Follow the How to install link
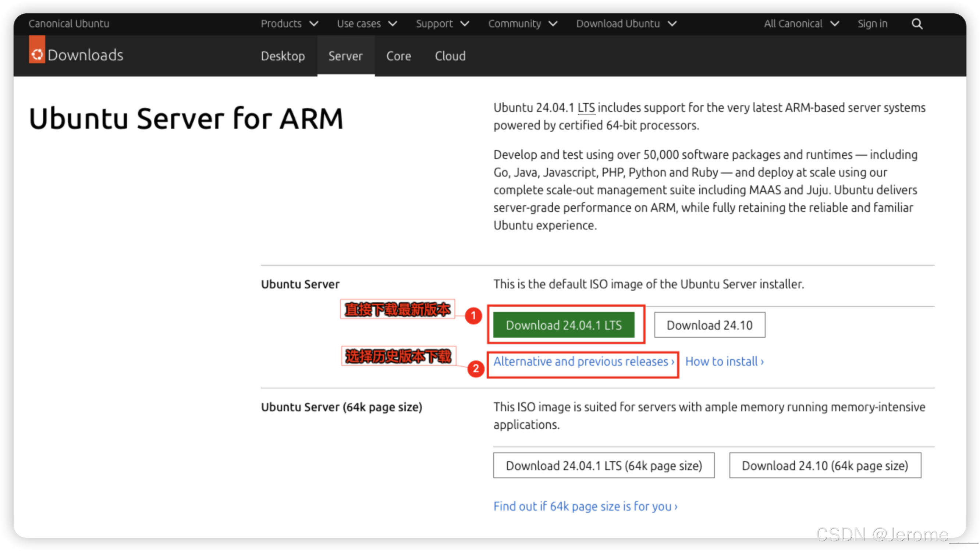Image resolution: width=980 pixels, height=551 pixels. [x=724, y=361]
